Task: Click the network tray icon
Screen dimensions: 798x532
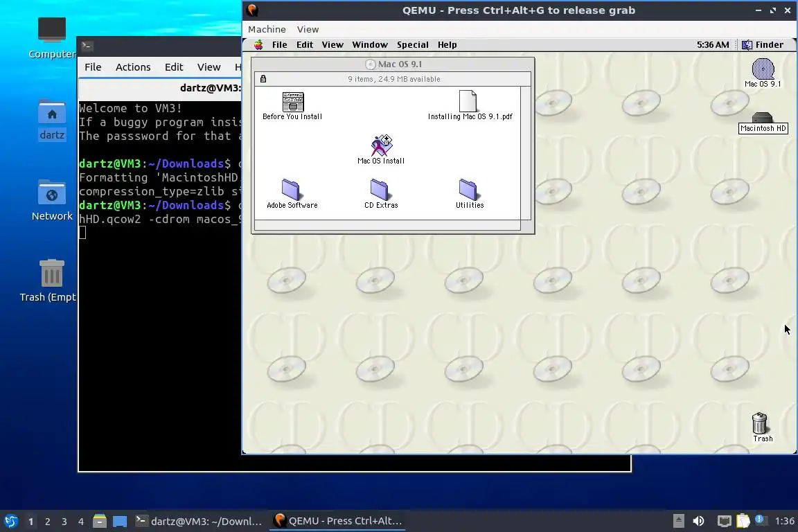Action: [x=724, y=521]
